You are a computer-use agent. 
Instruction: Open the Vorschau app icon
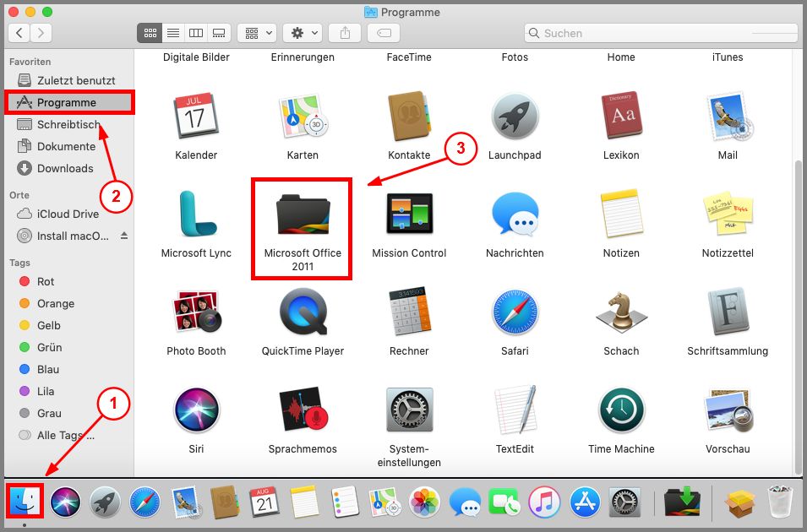click(x=728, y=410)
